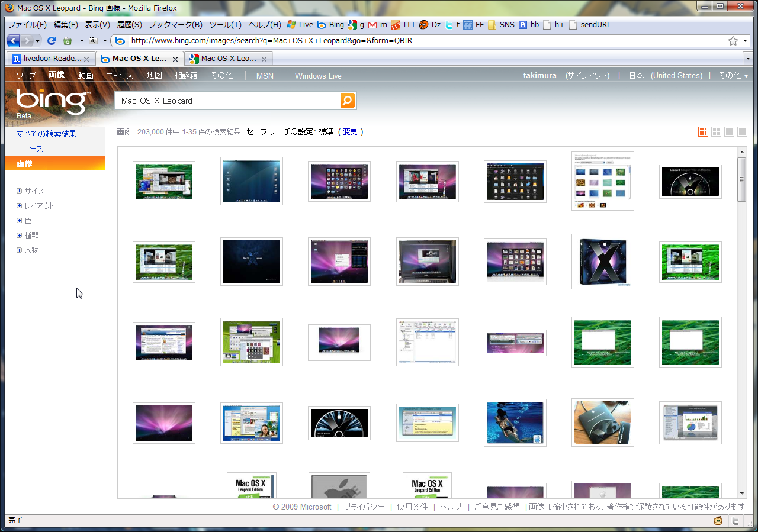Bookmark this page with the star icon

(733, 41)
